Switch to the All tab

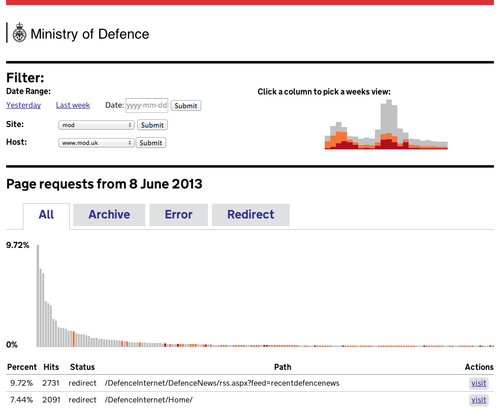[x=46, y=215]
